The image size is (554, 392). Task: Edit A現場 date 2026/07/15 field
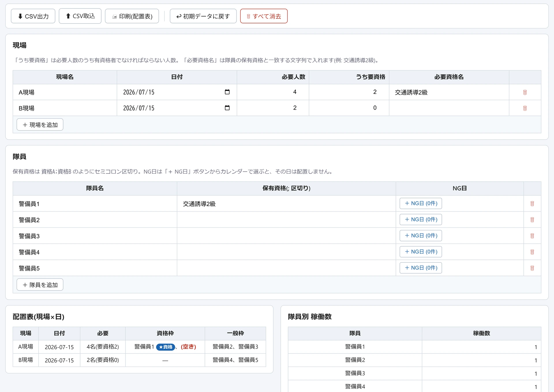tap(177, 92)
